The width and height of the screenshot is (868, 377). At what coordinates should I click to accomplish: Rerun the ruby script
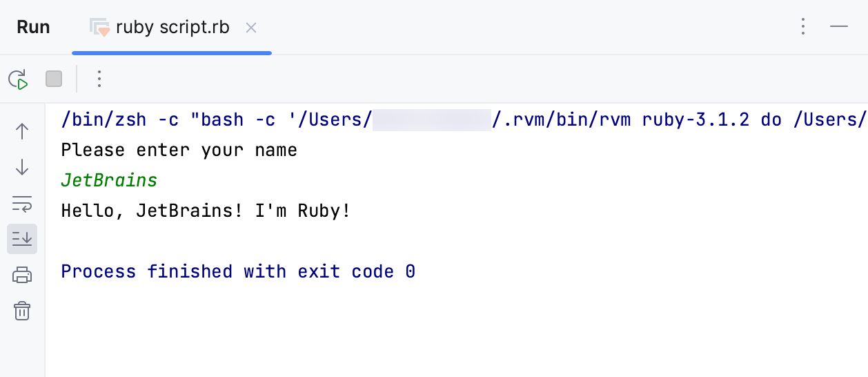coord(19,79)
